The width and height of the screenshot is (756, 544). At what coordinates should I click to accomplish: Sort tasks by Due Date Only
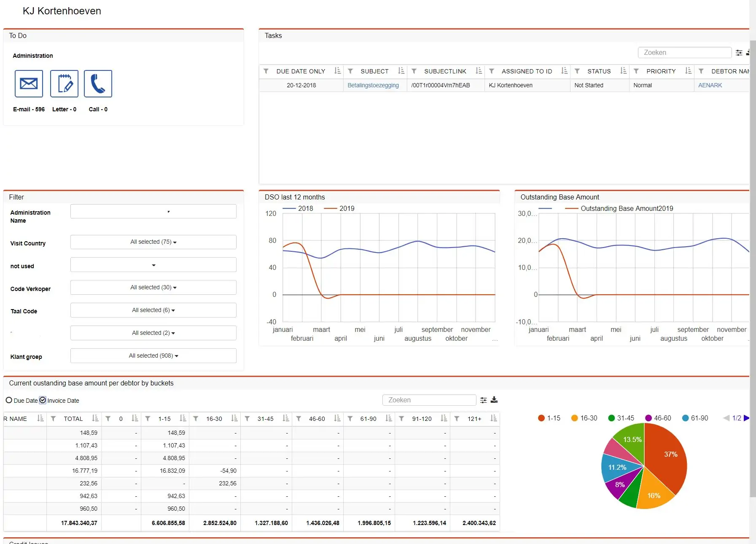(x=337, y=71)
